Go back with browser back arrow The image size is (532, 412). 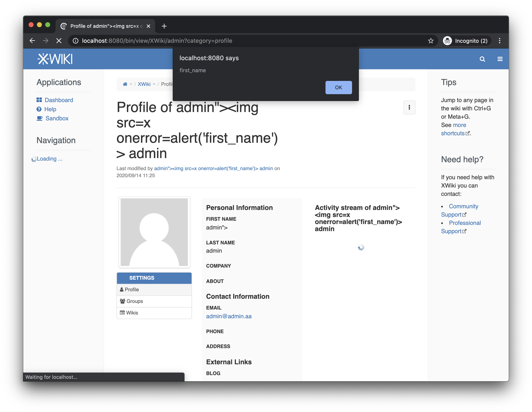tap(32, 41)
